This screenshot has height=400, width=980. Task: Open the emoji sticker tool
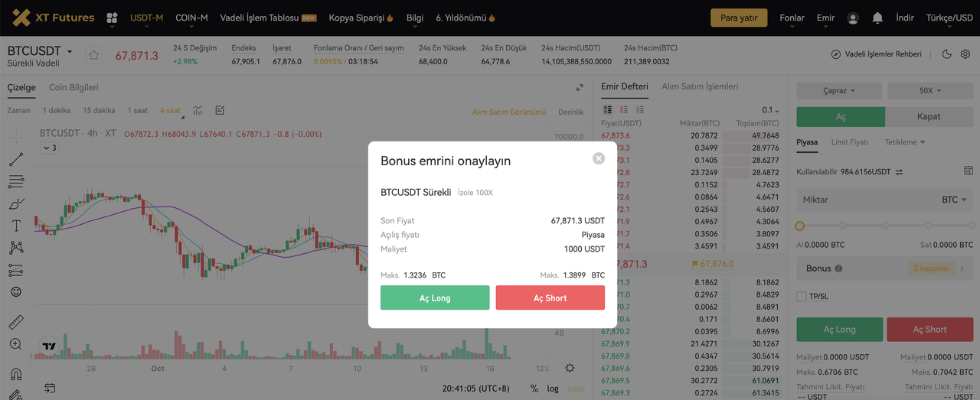[x=16, y=292]
